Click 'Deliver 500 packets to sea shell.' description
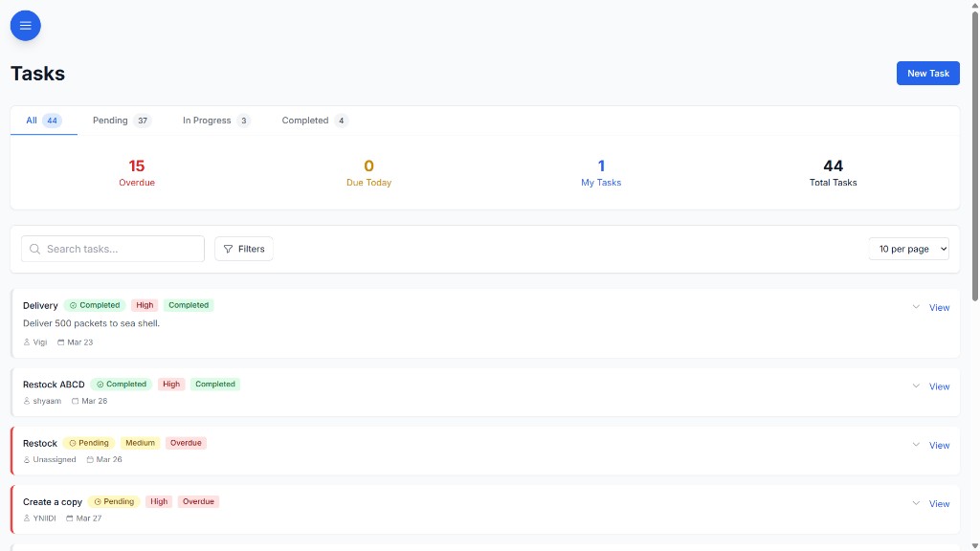This screenshot has height=551, width=980. tap(91, 323)
